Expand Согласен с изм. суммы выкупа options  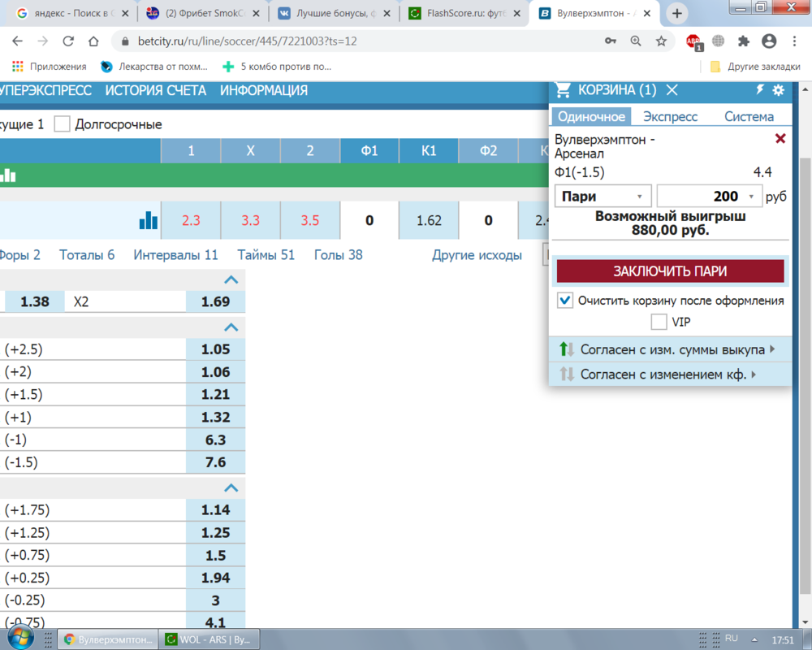[773, 349]
